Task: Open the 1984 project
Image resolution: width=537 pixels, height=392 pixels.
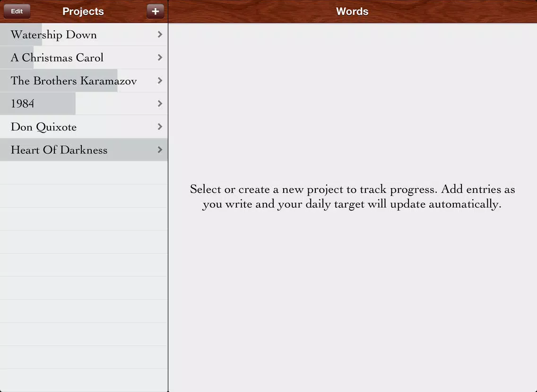Action: click(84, 103)
